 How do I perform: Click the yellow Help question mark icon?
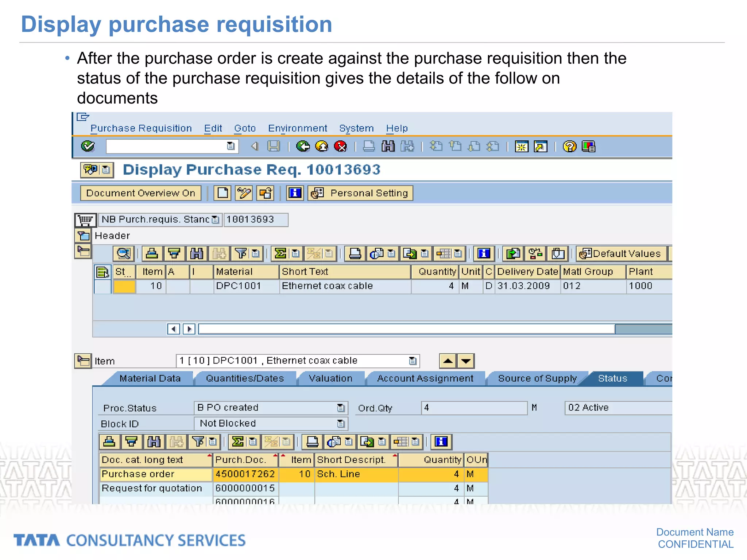[x=569, y=146]
